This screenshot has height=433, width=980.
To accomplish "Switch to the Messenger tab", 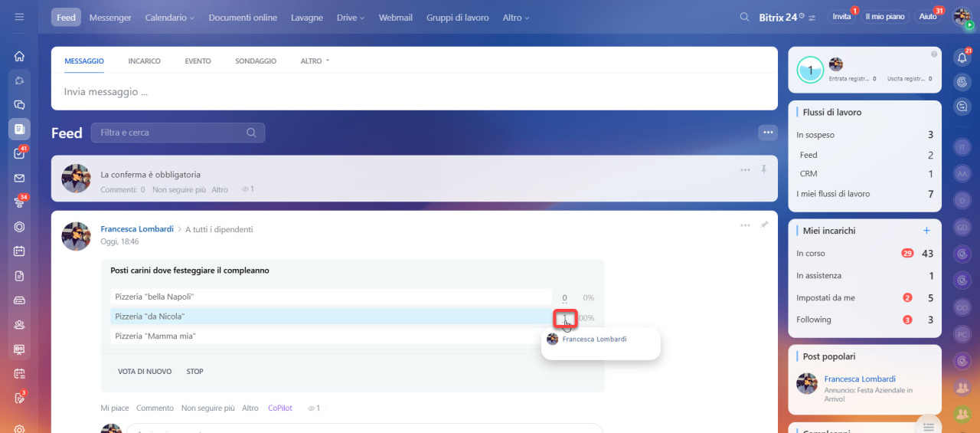I will (x=110, y=18).
